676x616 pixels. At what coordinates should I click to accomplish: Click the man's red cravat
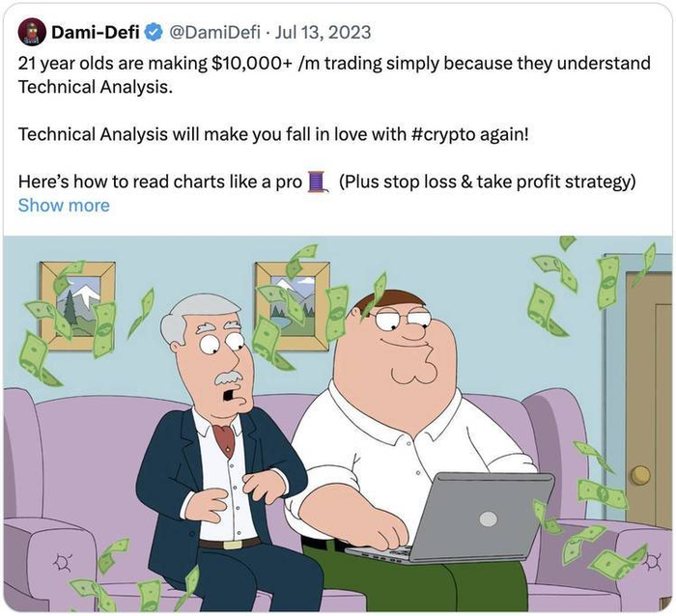point(224,439)
